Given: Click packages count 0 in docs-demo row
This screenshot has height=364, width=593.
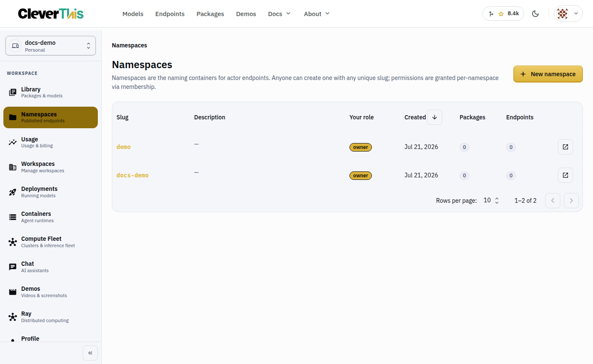Looking at the screenshot, I should [x=464, y=176].
